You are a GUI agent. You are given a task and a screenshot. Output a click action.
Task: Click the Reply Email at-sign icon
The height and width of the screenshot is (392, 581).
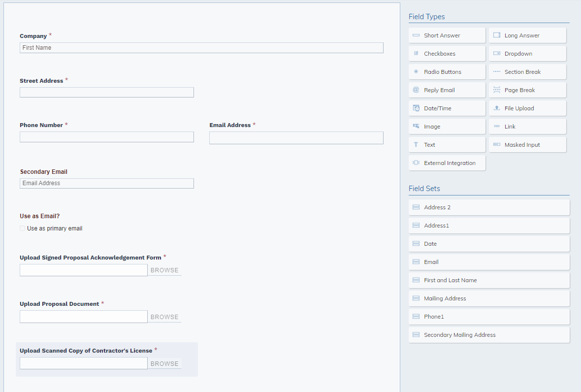(x=416, y=90)
